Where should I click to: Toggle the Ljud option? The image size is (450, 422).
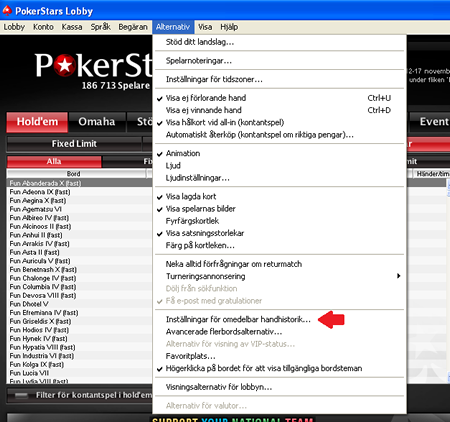279,166
